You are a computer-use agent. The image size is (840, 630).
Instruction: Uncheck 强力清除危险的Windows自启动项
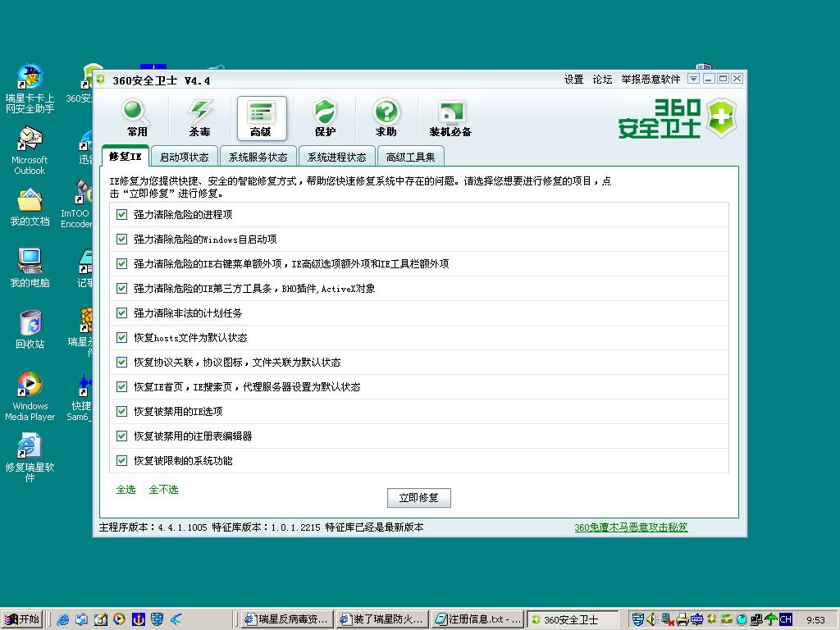click(121, 239)
